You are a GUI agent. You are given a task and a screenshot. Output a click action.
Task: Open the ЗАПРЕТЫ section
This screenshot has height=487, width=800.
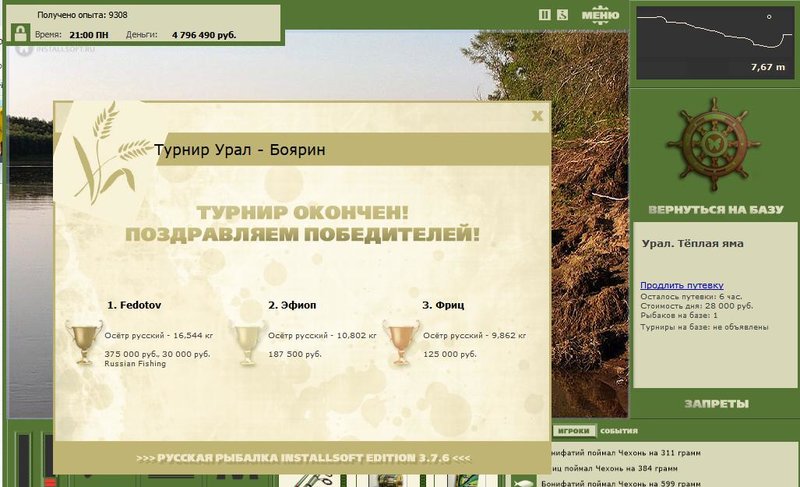coord(716,404)
